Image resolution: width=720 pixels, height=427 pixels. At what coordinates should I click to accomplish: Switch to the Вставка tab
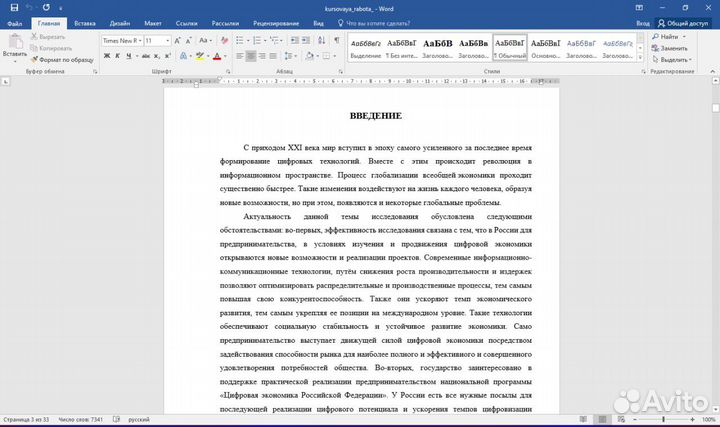pyautogui.click(x=85, y=23)
